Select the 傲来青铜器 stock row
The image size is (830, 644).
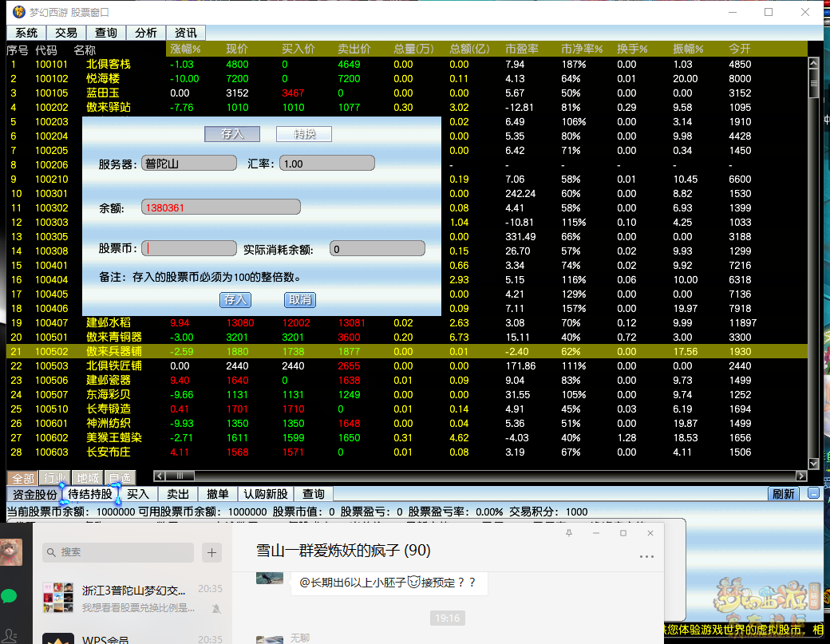[406, 337]
